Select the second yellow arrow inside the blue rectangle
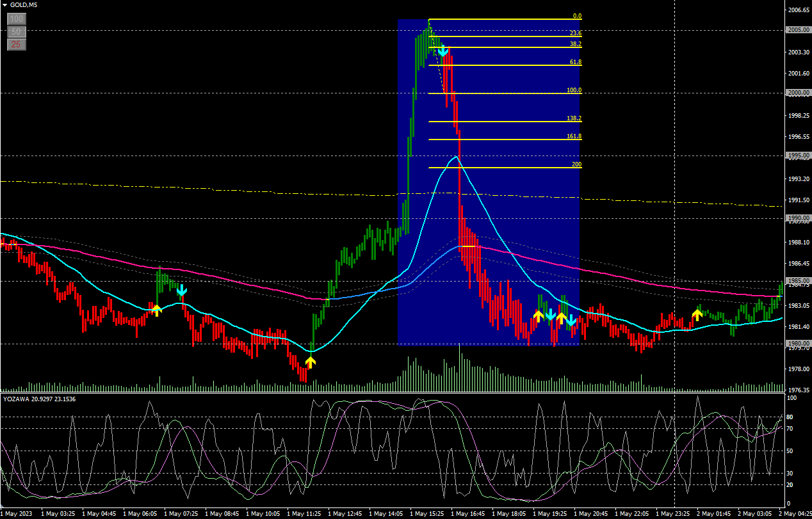This screenshot has height=519, width=812. click(x=561, y=317)
